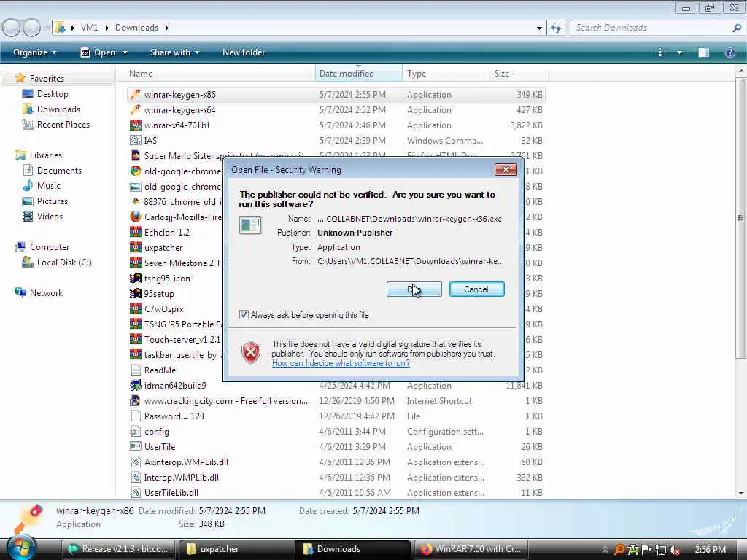747x560 pixels.
Task: Toggle the preview pane icon
Action: (704, 52)
